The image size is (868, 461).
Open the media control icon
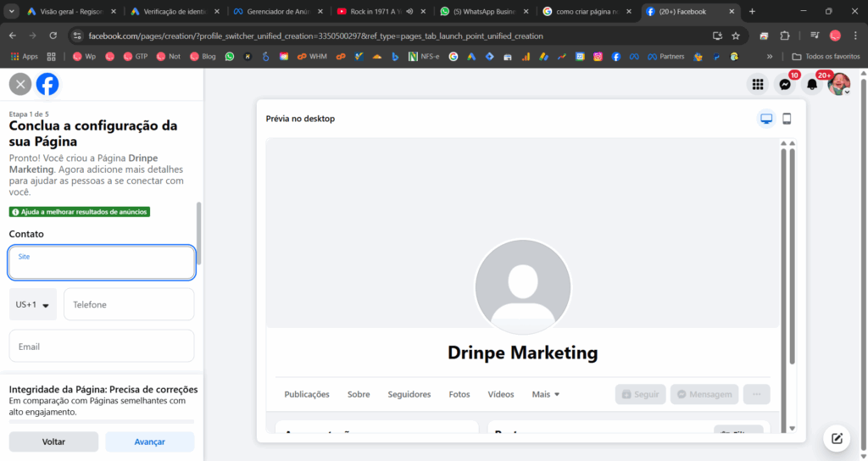point(815,36)
